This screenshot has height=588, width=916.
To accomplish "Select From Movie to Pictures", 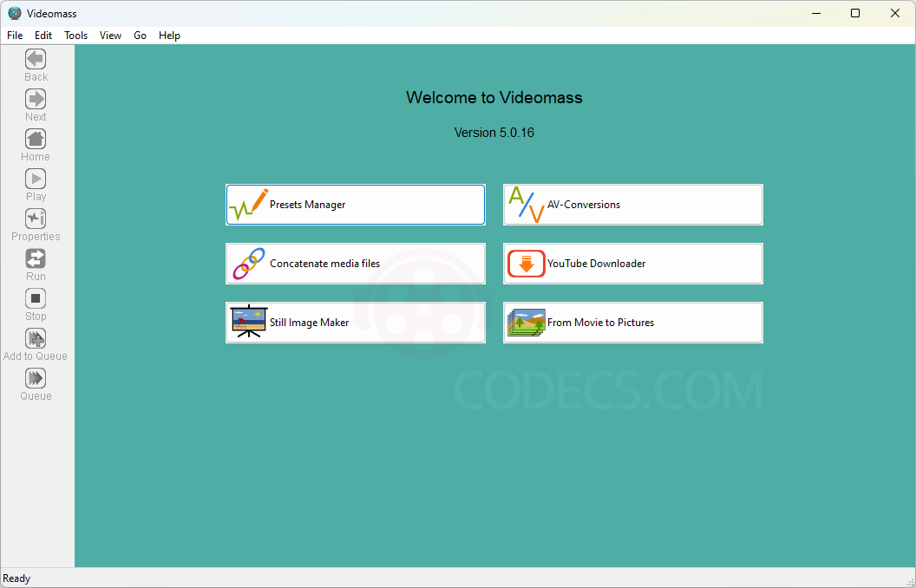I will (633, 323).
